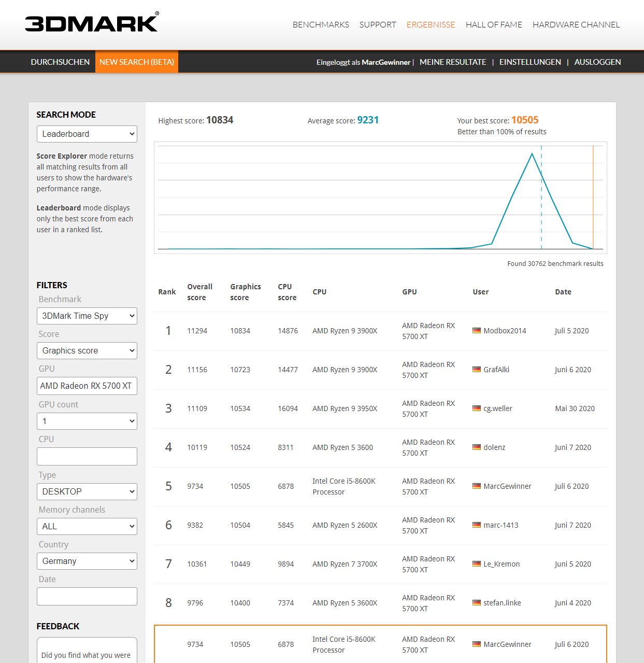Click German flag icon next to marc-1413
Viewport: 644px width, 663px height.
click(x=477, y=525)
